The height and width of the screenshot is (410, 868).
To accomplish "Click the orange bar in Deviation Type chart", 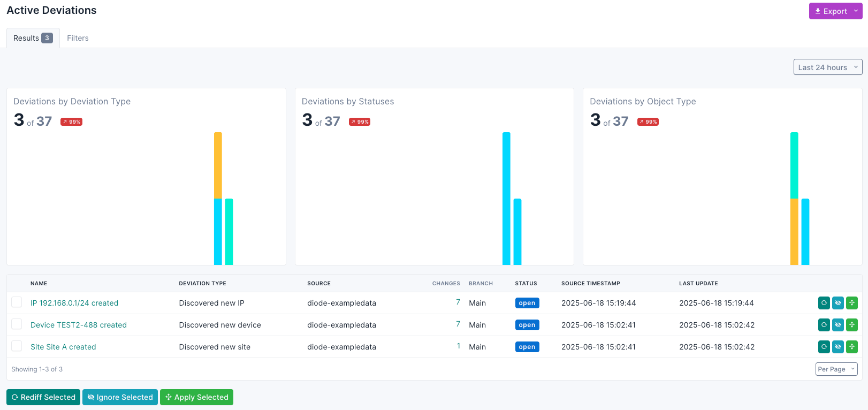I will (x=218, y=165).
